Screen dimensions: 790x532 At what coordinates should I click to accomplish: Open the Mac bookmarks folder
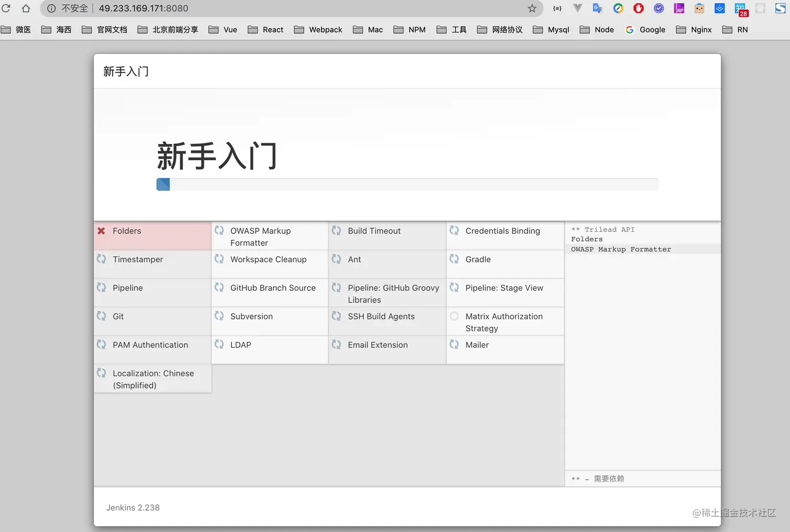tap(368, 30)
